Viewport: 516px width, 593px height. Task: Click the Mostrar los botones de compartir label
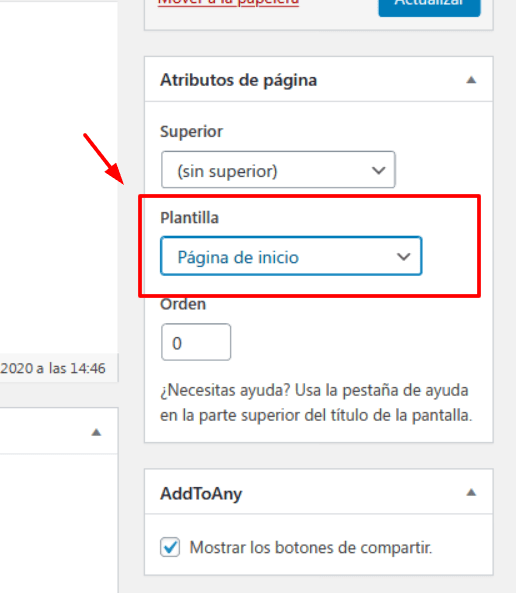311,548
